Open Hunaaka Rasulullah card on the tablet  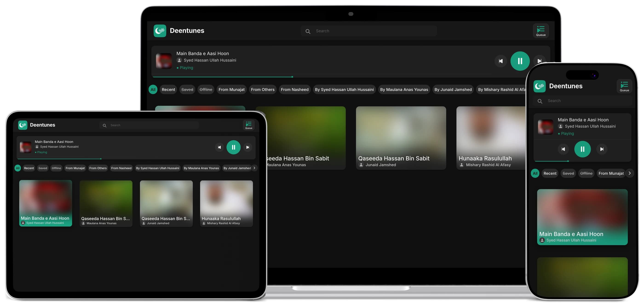click(x=226, y=203)
